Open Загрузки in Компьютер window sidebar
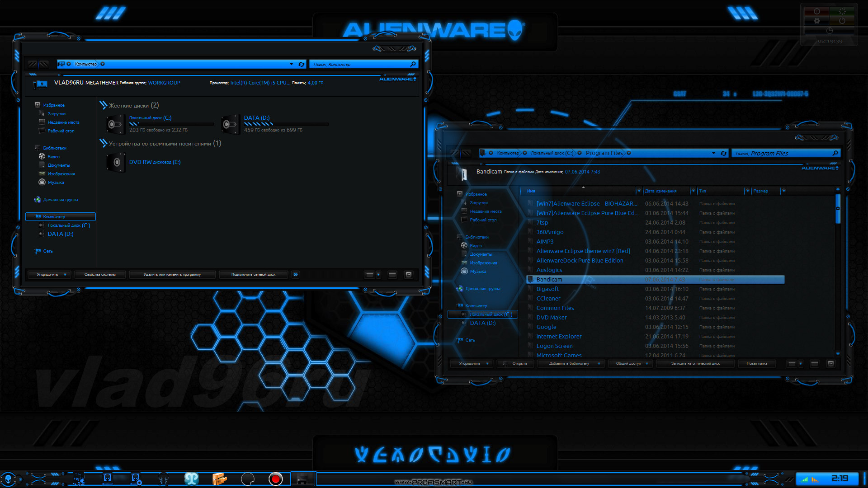The width and height of the screenshot is (868, 488). pyautogui.click(x=57, y=113)
